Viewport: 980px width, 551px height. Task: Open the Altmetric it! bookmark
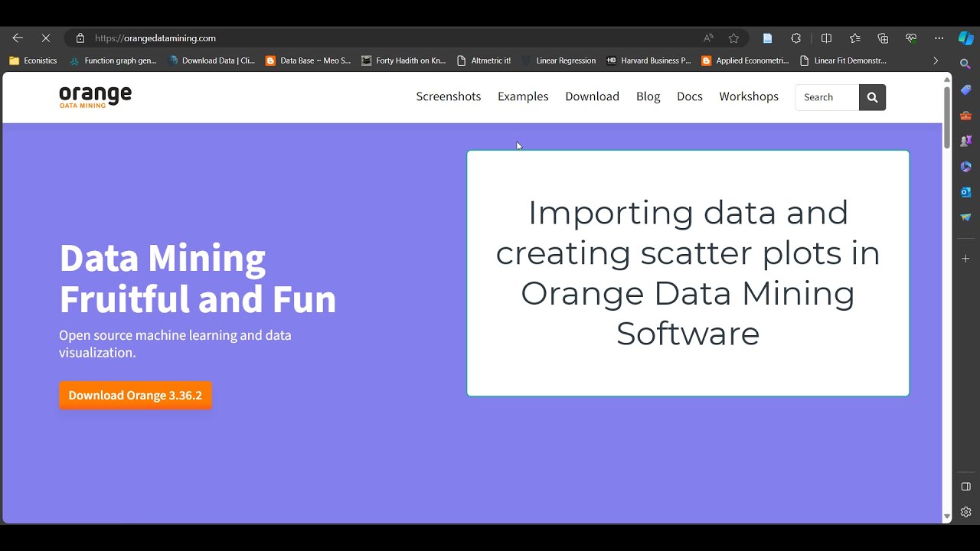click(483, 60)
